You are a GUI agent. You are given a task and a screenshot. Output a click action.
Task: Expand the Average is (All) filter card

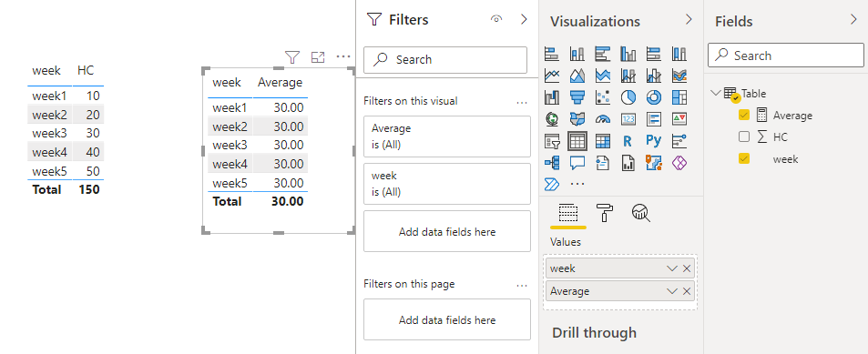coord(446,137)
